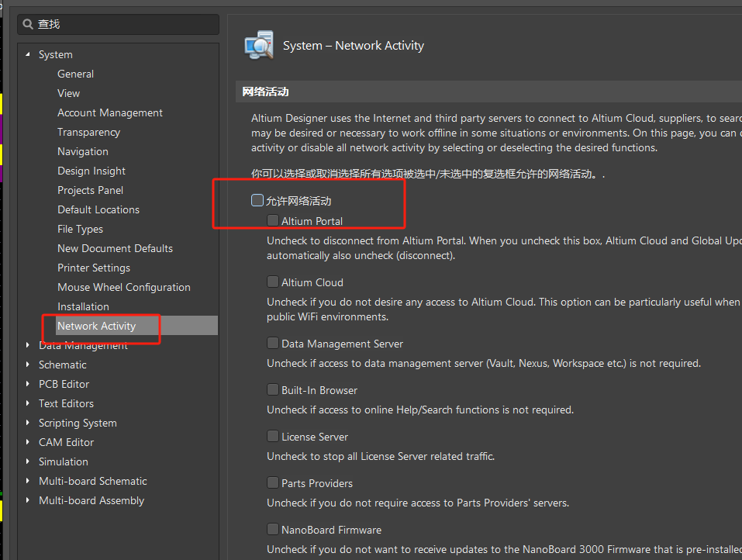
Task: Enable the Parts Providers checkbox
Action: tap(273, 483)
